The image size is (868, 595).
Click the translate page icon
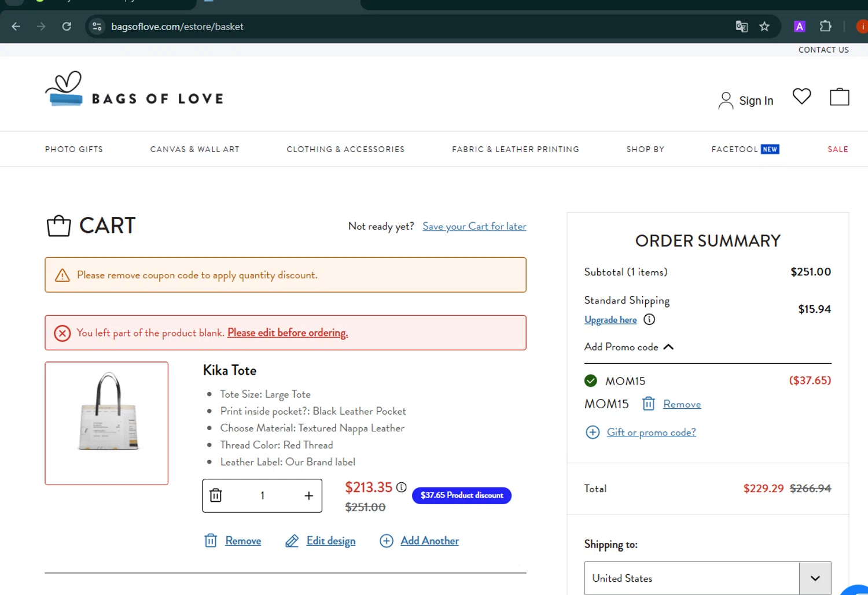pyautogui.click(x=741, y=27)
